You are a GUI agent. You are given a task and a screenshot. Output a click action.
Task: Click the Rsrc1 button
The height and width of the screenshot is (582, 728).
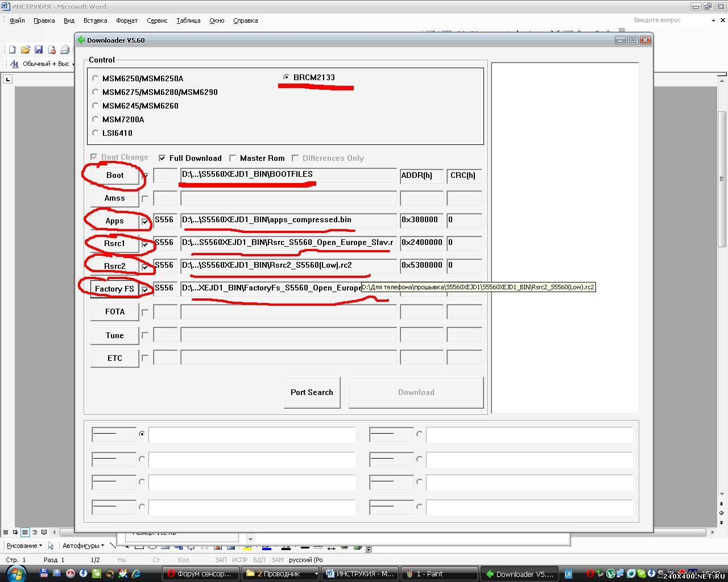[x=115, y=243]
